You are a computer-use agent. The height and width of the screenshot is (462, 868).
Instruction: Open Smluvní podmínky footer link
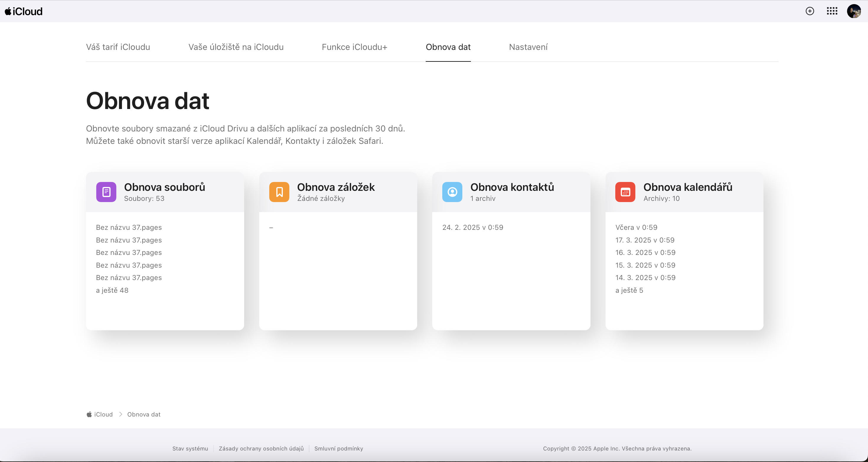point(339,448)
